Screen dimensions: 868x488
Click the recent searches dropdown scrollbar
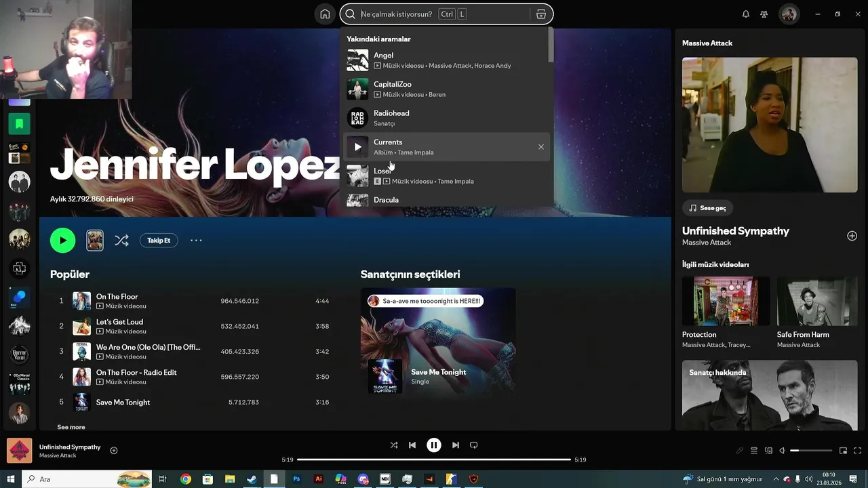(x=551, y=45)
